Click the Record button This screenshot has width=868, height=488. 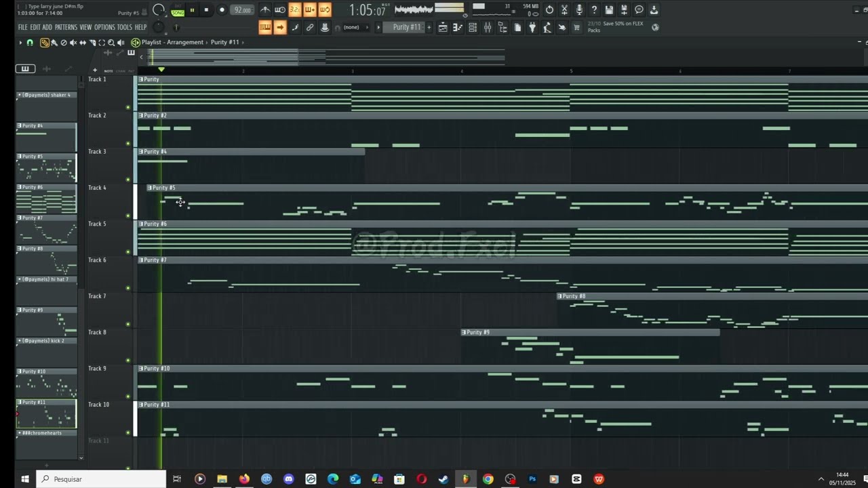[222, 10]
